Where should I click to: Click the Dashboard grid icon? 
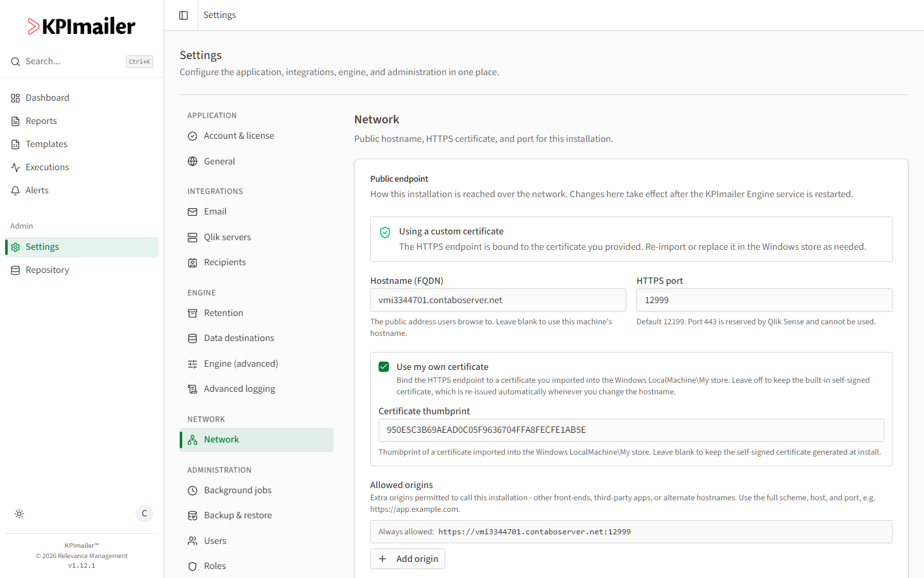tap(15, 98)
